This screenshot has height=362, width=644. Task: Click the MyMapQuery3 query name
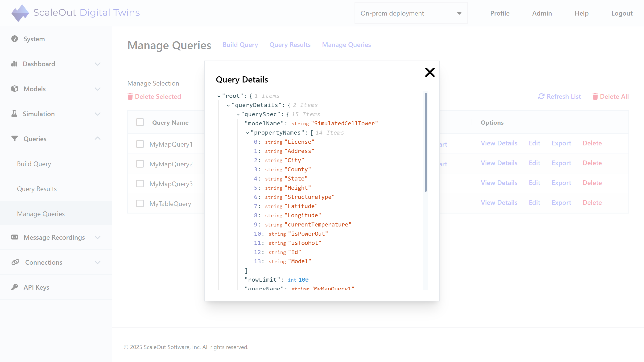(171, 184)
